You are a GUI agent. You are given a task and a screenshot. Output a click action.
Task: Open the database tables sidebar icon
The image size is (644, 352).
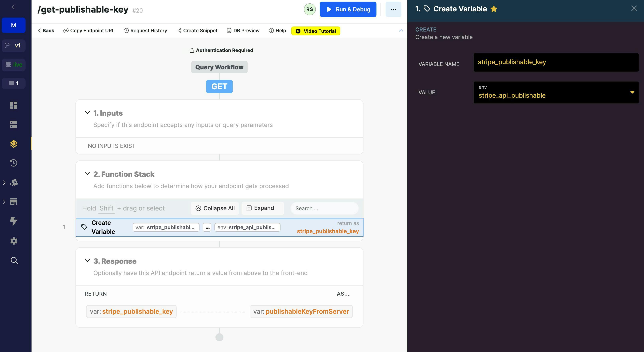[x=14, y=124]
